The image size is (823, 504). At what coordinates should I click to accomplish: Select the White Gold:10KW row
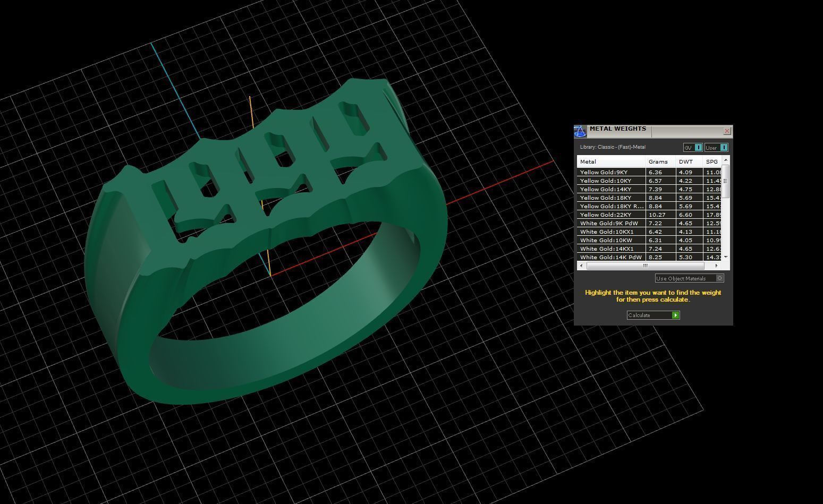(x=649, y=240)
